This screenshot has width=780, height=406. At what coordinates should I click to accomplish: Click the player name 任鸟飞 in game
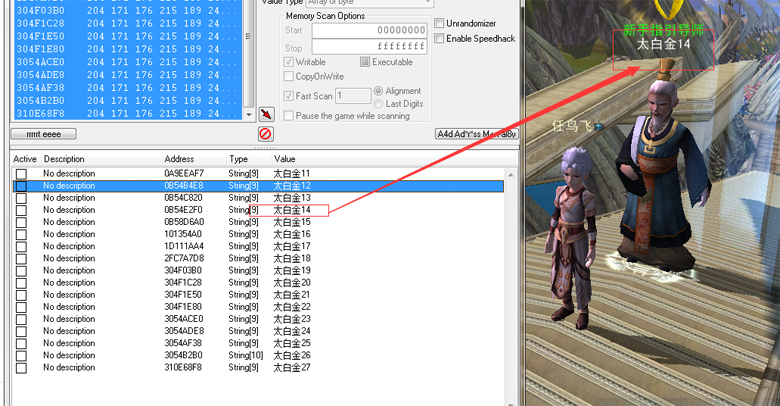click(x=571, y=125)
